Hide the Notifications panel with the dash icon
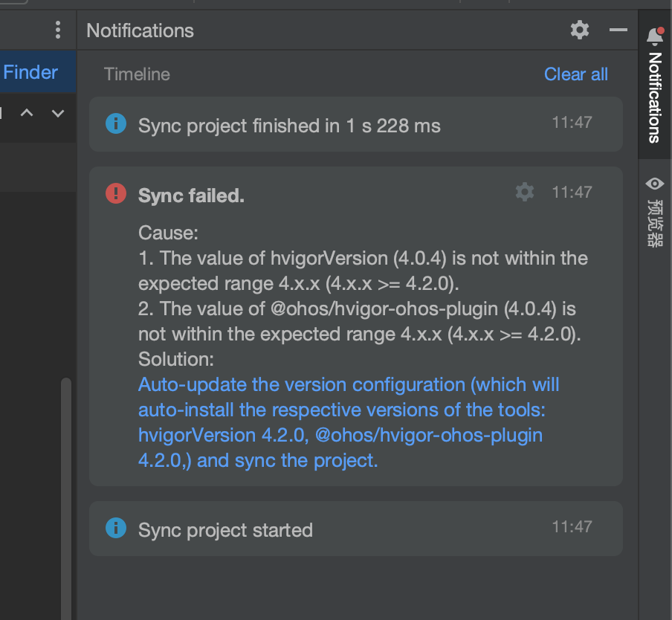Image resolution: width=672 pixels, height=620 pixels. pyautogui.click(x=618, y=30)
